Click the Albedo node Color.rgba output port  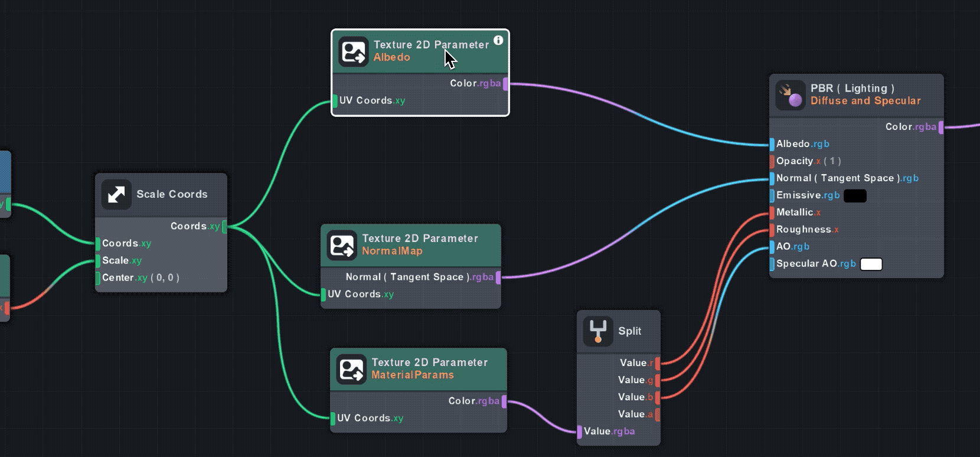pyautogui.click(x=505, y=84)
